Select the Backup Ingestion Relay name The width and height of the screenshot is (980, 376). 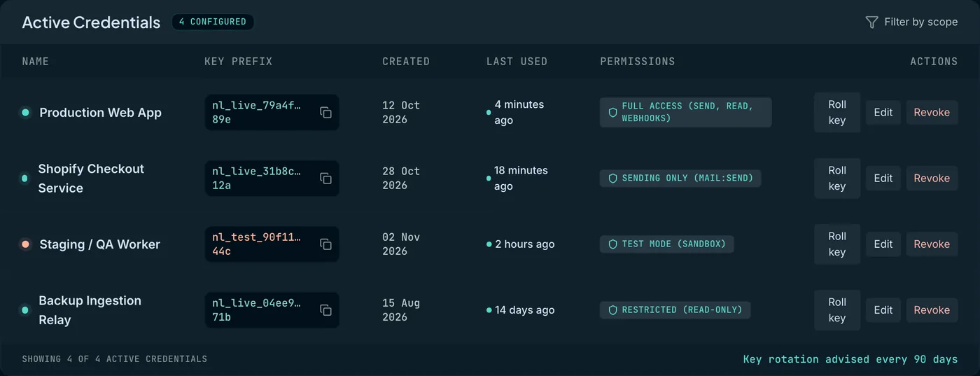click(90, 310)
